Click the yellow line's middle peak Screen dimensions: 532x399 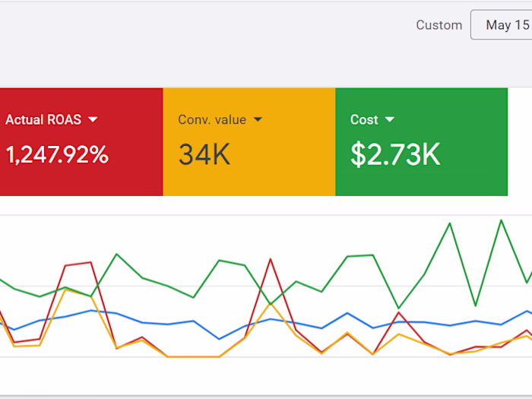[270, 304]
